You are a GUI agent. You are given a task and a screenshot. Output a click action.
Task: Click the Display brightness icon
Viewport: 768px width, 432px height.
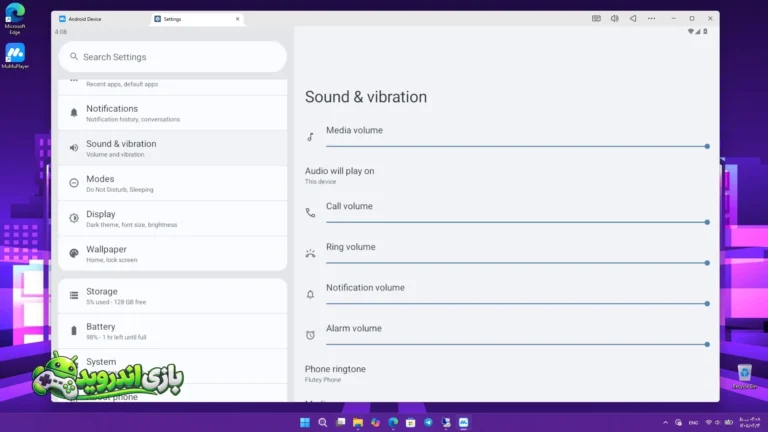click(x=73, y=218)
